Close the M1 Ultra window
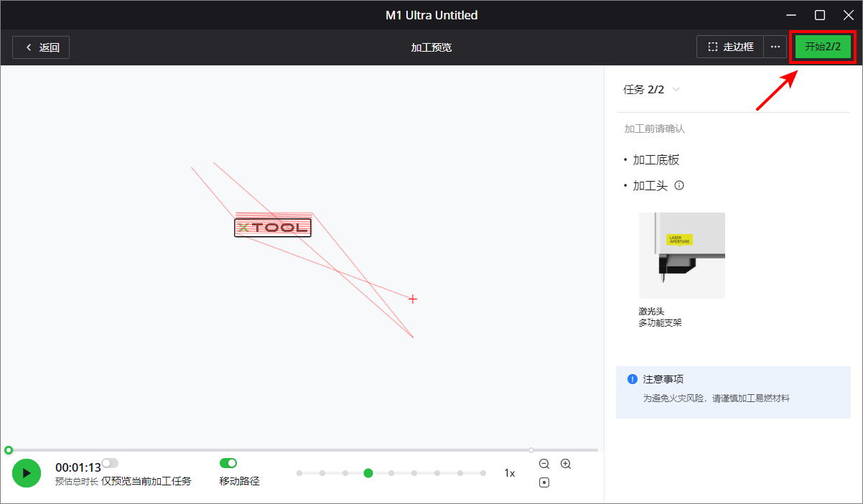The height and width of the screenshot is (504, 863). 848,15
